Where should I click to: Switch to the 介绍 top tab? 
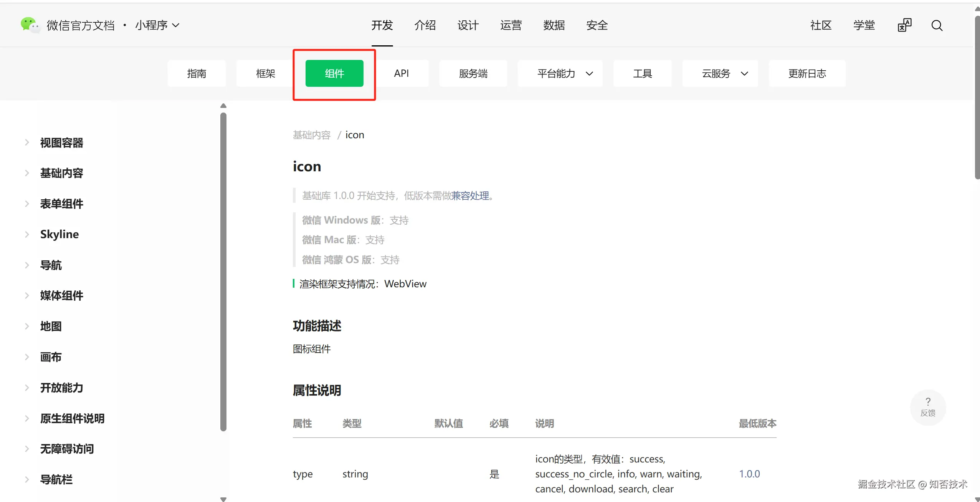[x=425, y=25]
